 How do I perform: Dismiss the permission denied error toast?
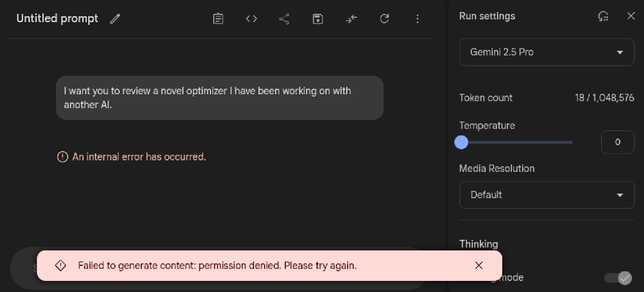click(x=479, y=265)
